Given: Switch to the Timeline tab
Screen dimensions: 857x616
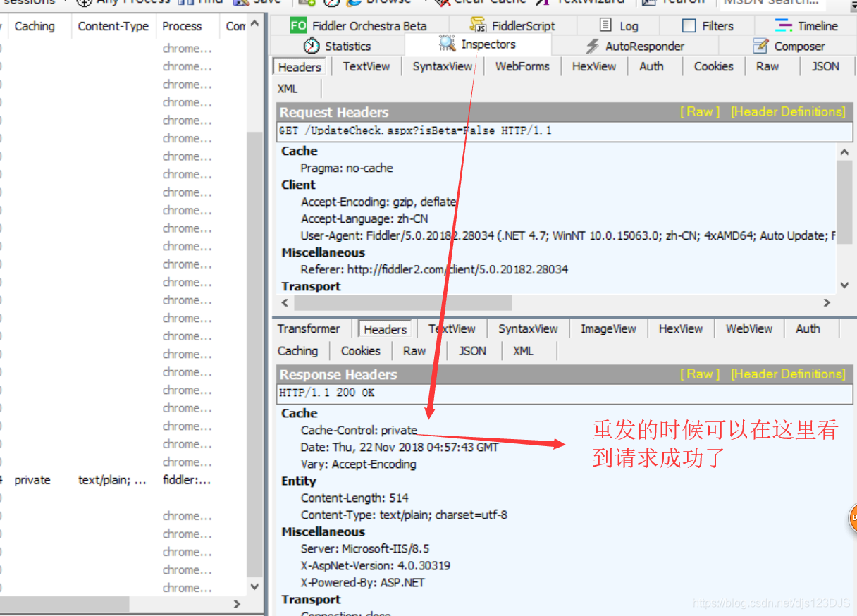Looking at the screenshot, I should [806, 26].
